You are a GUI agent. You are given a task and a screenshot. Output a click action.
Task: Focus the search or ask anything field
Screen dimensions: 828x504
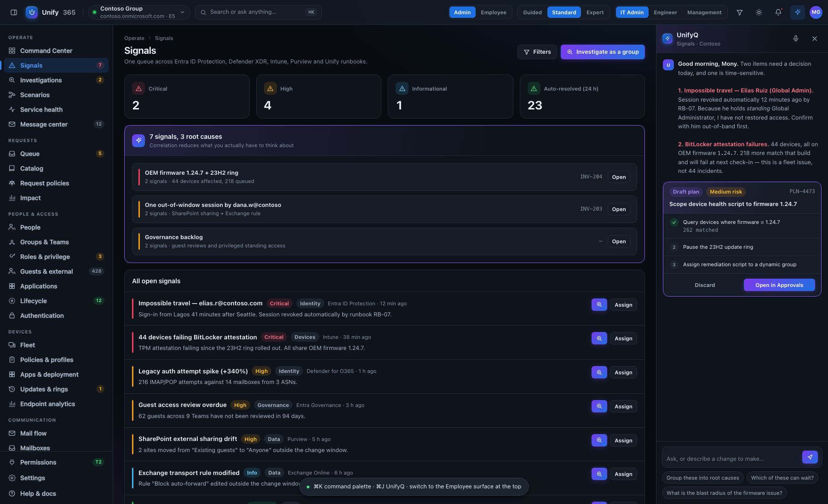point(258,12)
